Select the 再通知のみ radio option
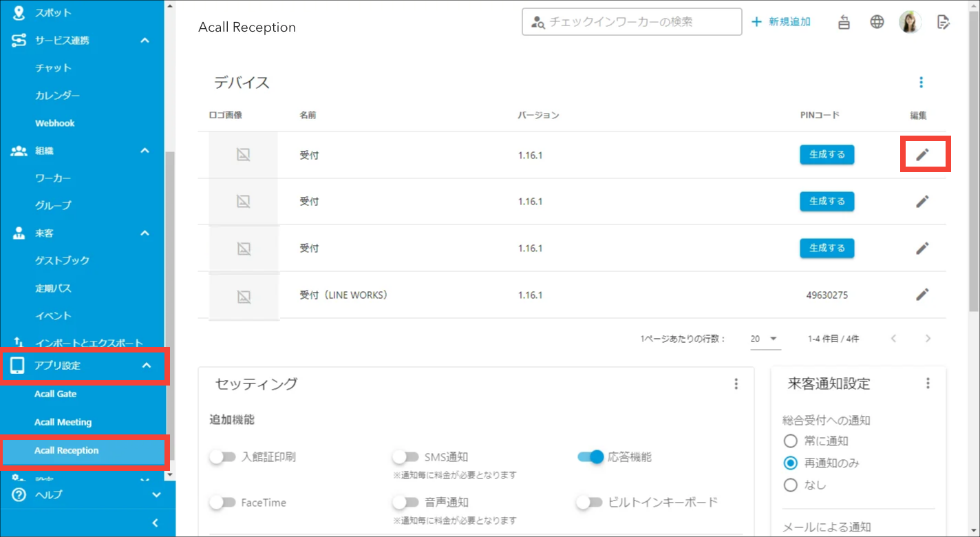Viewport: 980px width, 537px height. tap(791, 463)
